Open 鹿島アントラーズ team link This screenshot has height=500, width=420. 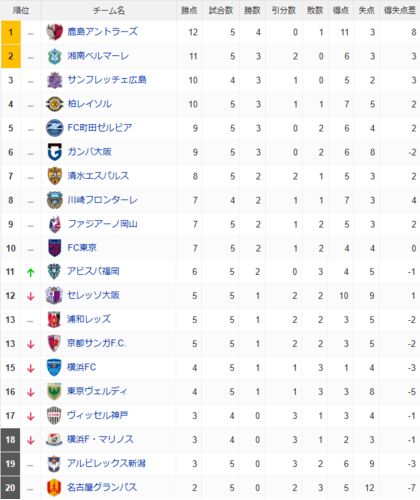pos(103,32)
